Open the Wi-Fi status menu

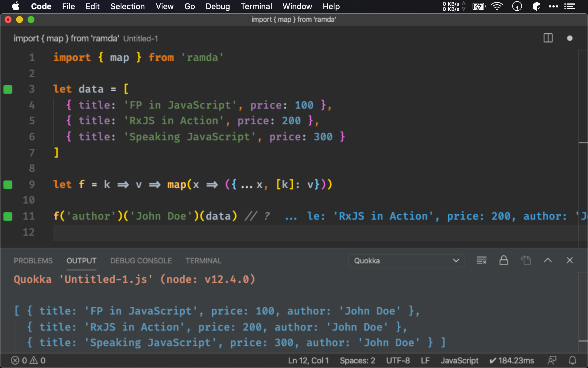click(x=497, y=6)
